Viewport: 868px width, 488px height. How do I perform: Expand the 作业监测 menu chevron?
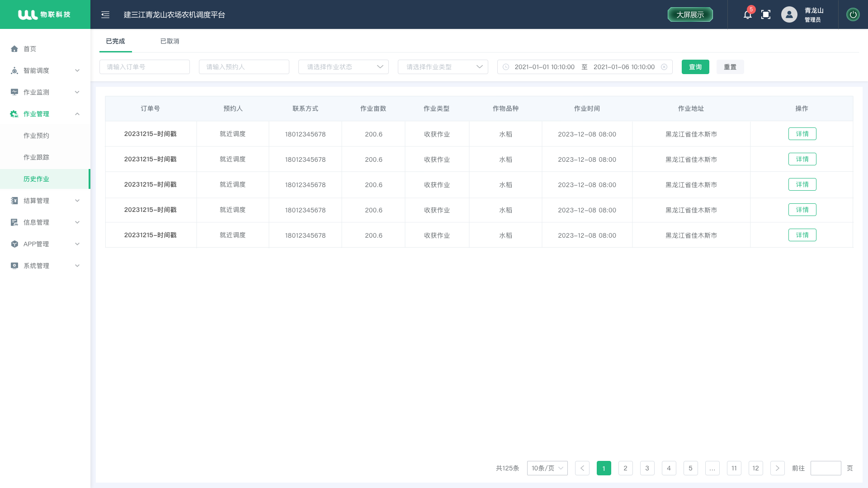pos(77,92)
